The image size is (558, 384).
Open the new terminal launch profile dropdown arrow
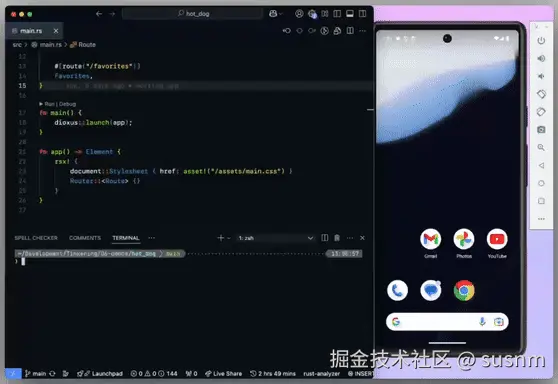pyautogui.click(x=229, y=238)
